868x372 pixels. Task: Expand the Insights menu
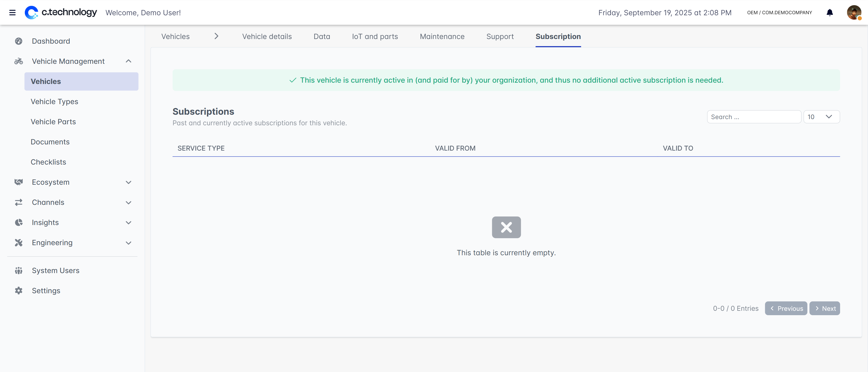pyautogui.click(x=128, y=223)
